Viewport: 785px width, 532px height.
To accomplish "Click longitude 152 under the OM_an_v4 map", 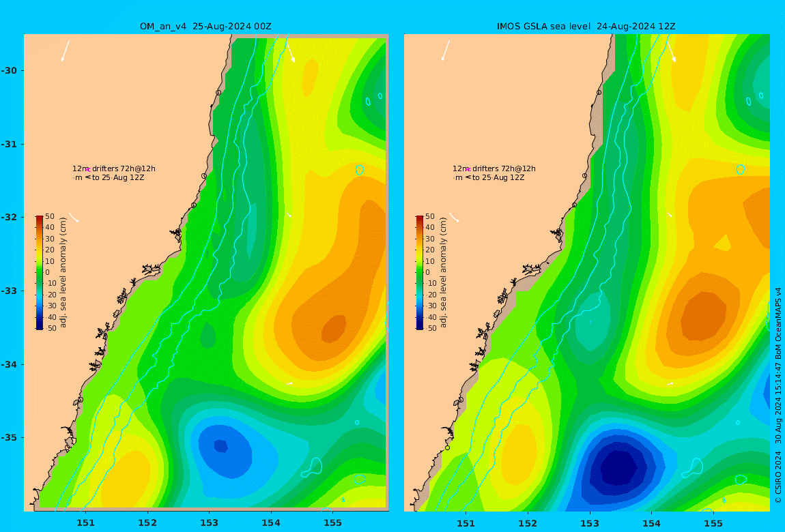I will [147, 523].
